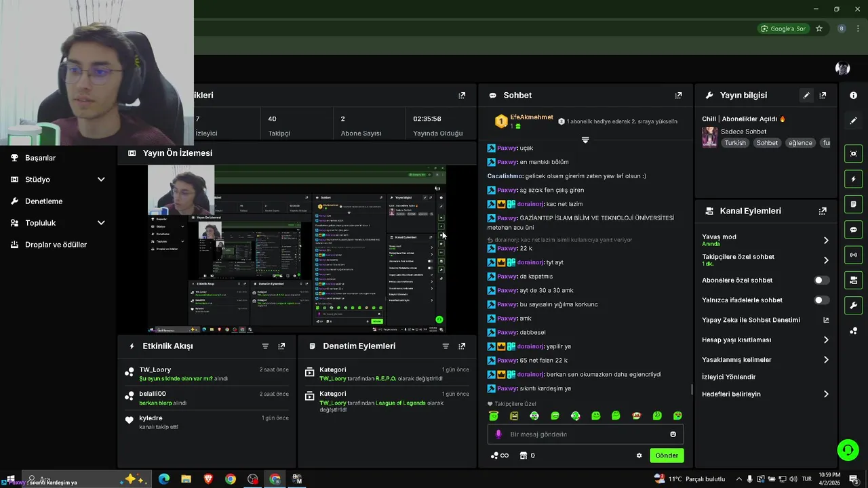
Task: Click the profile avatar at top right
Action: pyautogui.click(x=843, y=68)
